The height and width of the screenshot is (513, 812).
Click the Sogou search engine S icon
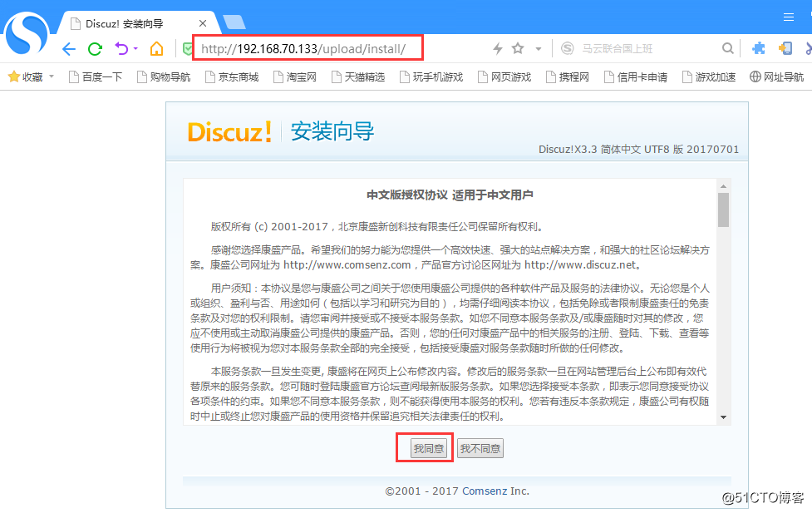coord(568,49)
